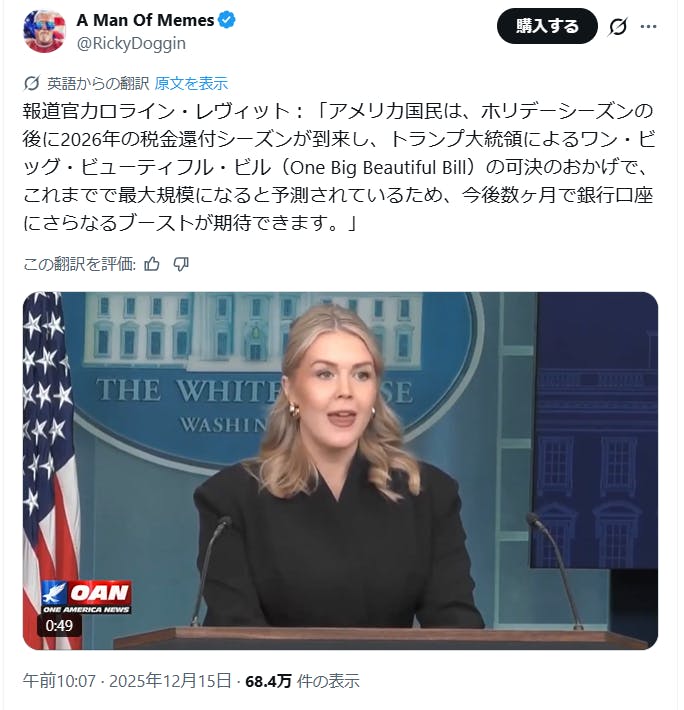
Task: Click the OAN One America News logo
Action: (86, 597)
